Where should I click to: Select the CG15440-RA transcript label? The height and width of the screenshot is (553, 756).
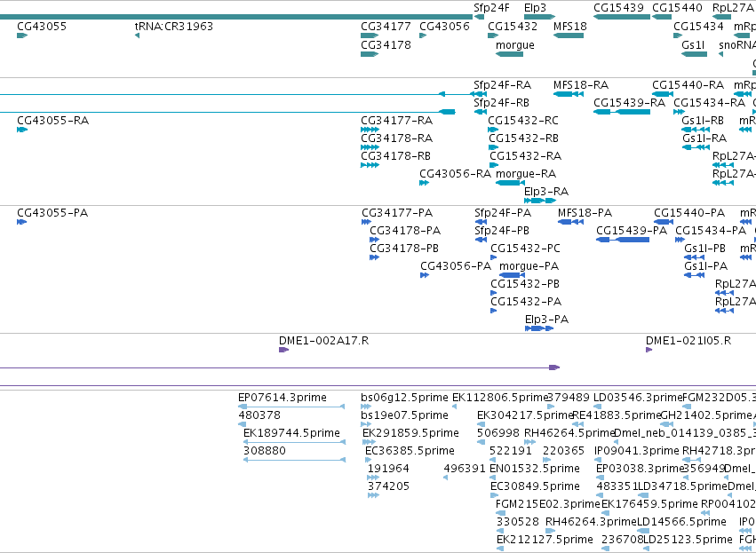point(688,85)
